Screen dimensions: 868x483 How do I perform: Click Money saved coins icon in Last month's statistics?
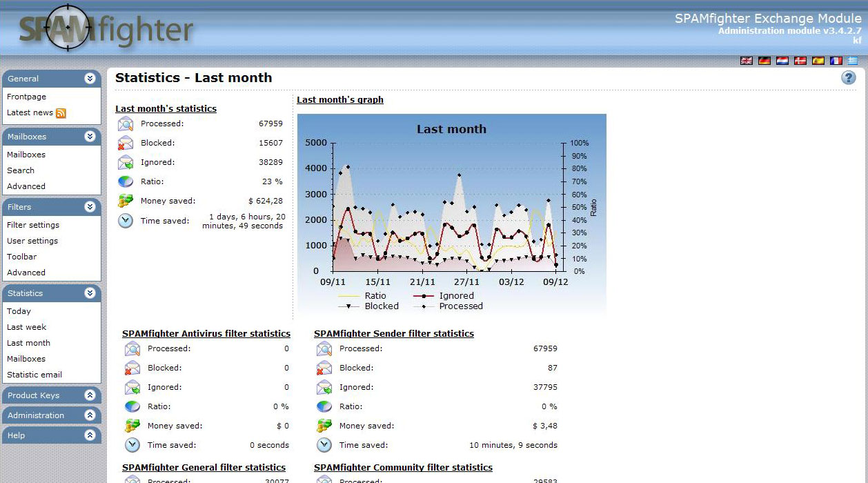point(125,201)
